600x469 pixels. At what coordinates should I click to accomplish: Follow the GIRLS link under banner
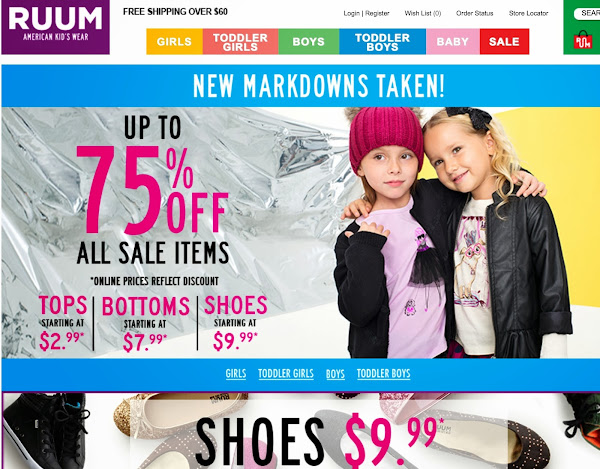[x=236, y=373]
